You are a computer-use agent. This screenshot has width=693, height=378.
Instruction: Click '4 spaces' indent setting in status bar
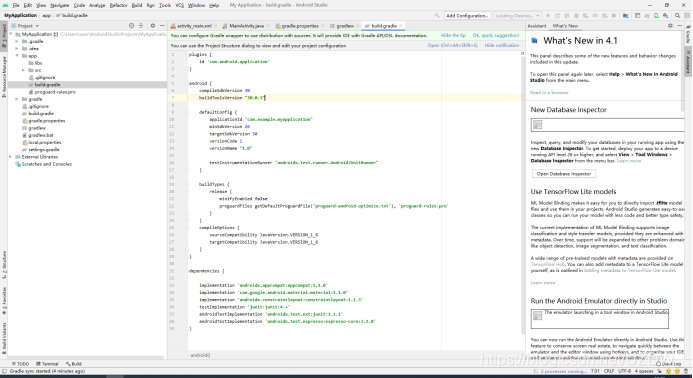tap(644, 371)
